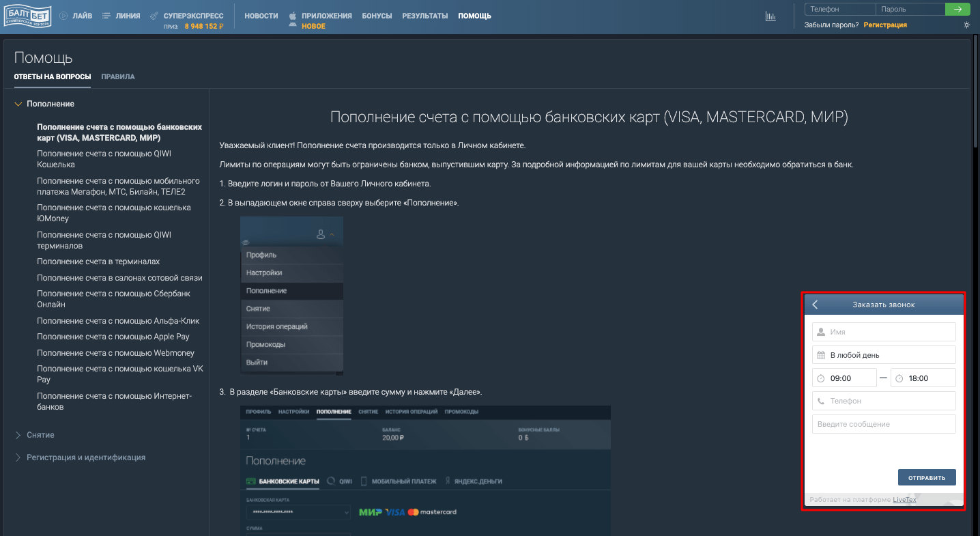Open the bank cards deposit article
Image resolution: width=980 pixels, height=536 pixels.
[x=119, y=132]
